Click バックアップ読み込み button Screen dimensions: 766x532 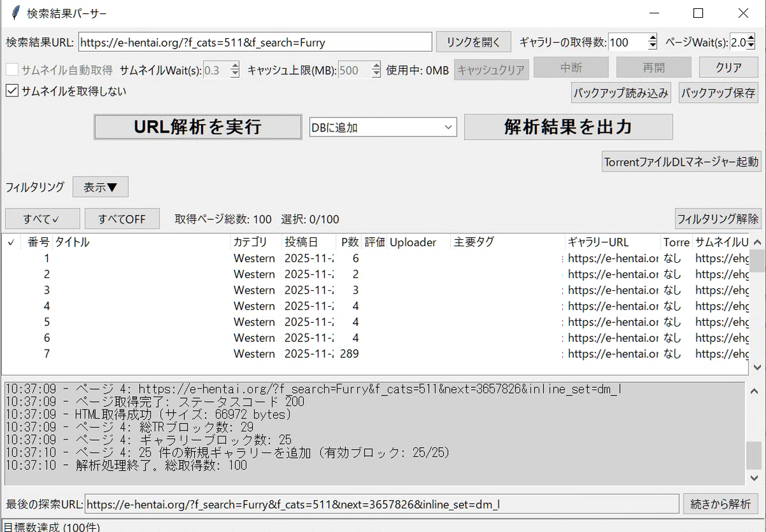click(x=621, y=93)
